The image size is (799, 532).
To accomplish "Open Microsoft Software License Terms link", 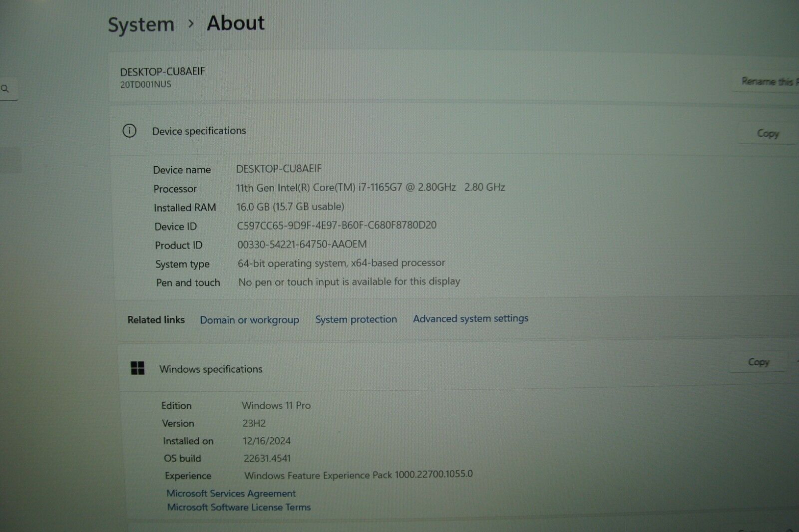I will click(239, 507).
